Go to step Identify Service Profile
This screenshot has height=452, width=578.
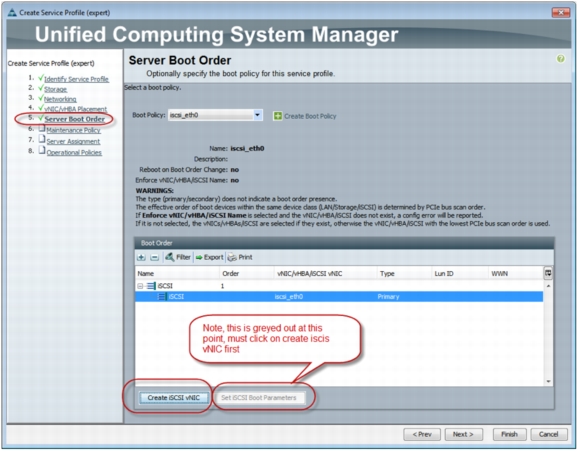coord(76,79)
